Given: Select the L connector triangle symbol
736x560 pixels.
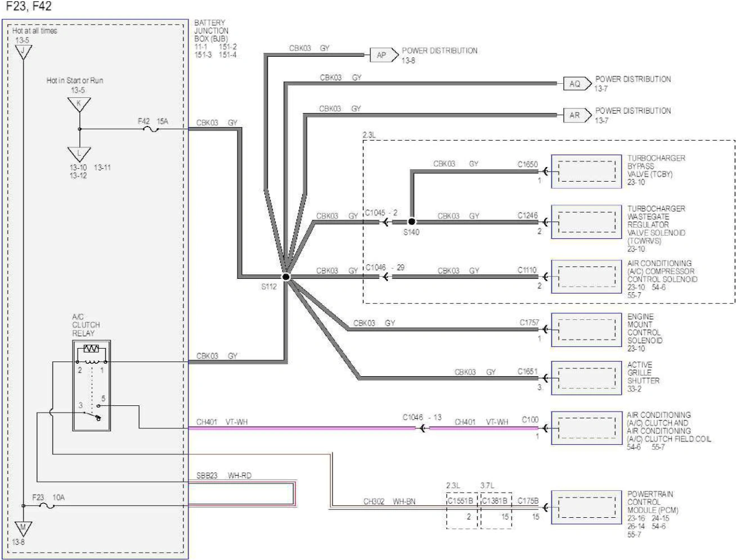Looking at the screenshot, I should click(79, 153).
